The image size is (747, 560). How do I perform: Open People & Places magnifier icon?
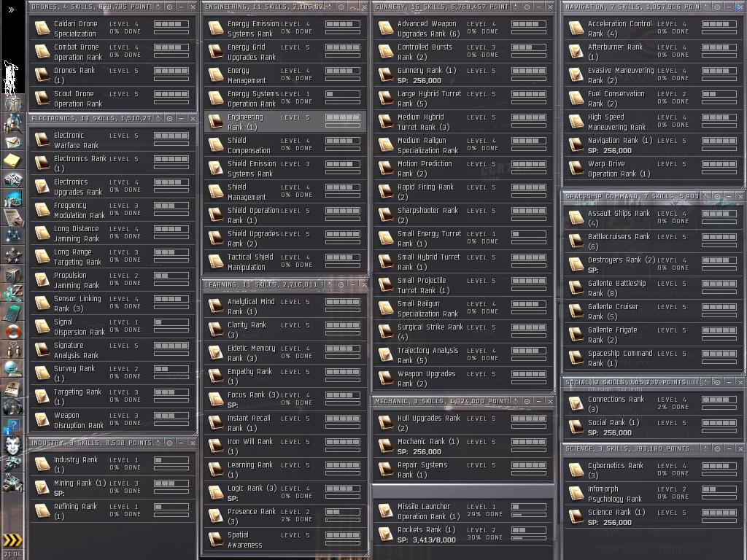pos(12,122)
